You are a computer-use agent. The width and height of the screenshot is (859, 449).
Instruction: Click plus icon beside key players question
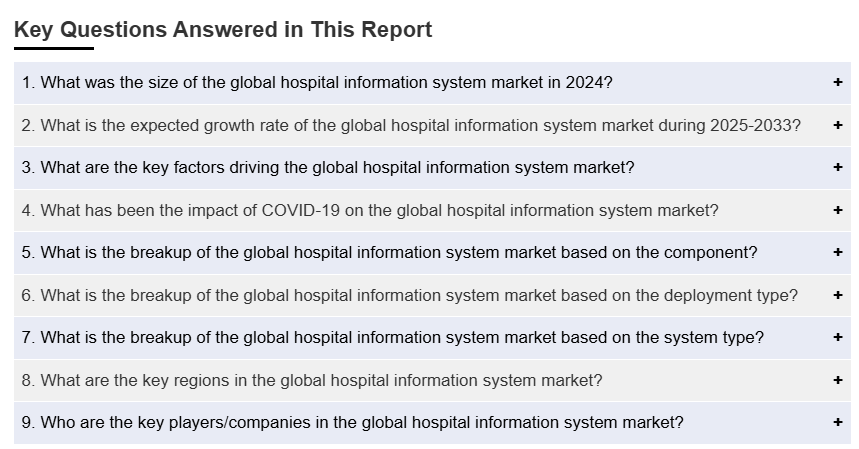coord(837,422)
